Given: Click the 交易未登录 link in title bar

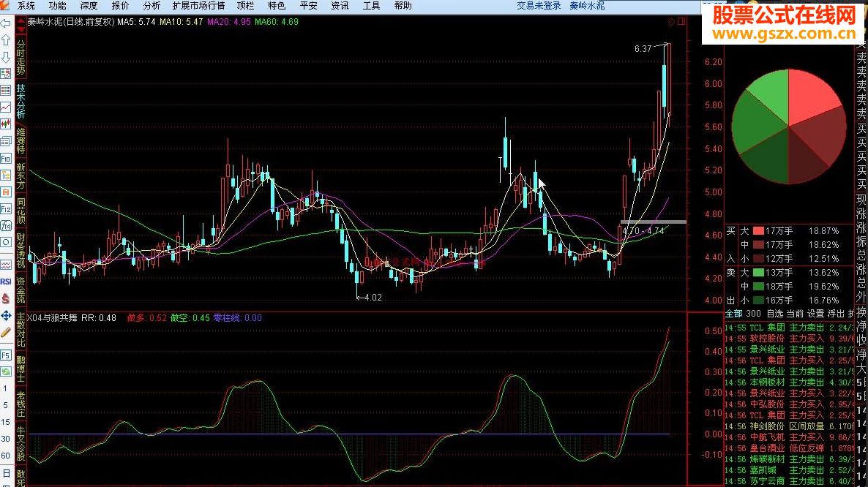Looking at the screenshot, I should pos(539,6).
